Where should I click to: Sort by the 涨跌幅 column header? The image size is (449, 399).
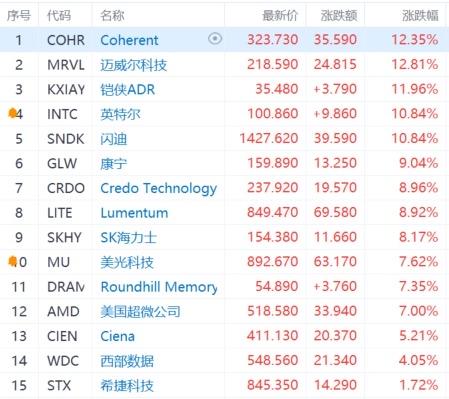420,16
